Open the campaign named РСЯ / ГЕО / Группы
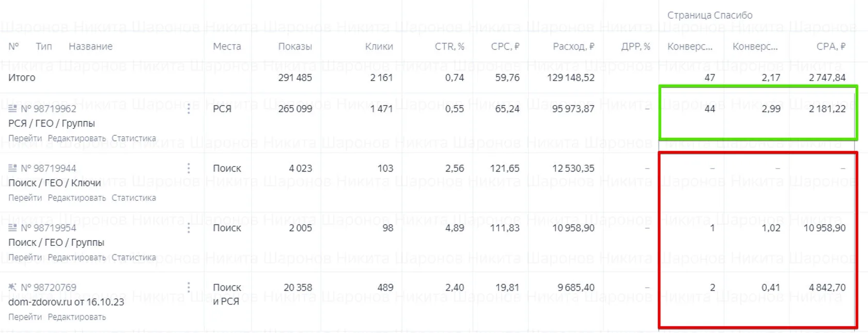Viewport: 868px width, 333px height. 52,123
